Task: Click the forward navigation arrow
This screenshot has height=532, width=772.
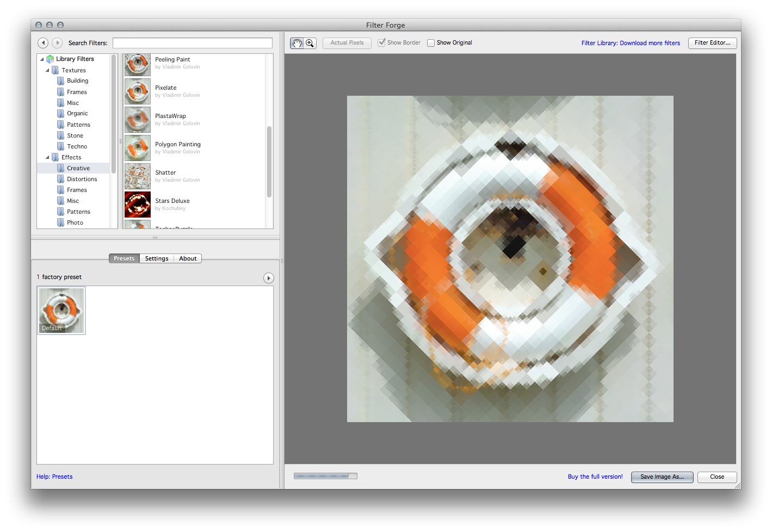Action: point(57,43)
